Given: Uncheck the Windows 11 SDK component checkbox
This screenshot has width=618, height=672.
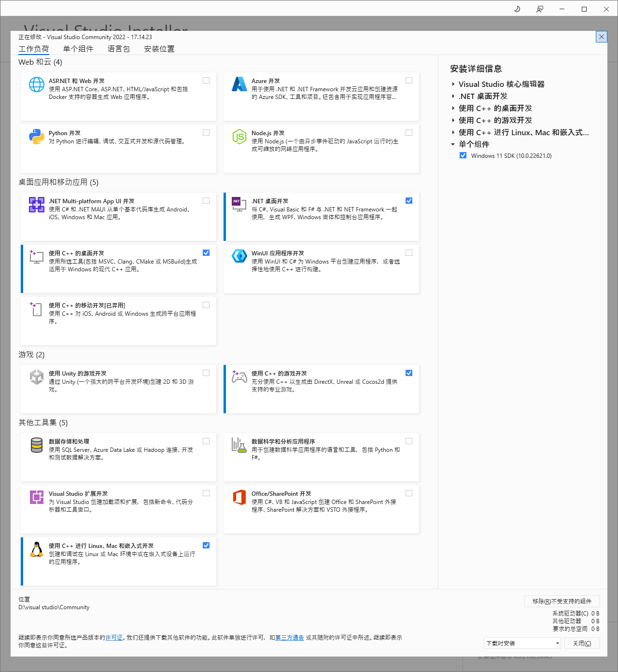Looking at the screenshot, I should (463, 155).
